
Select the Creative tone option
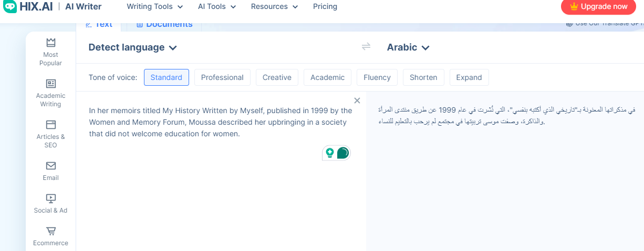(277, 77)
